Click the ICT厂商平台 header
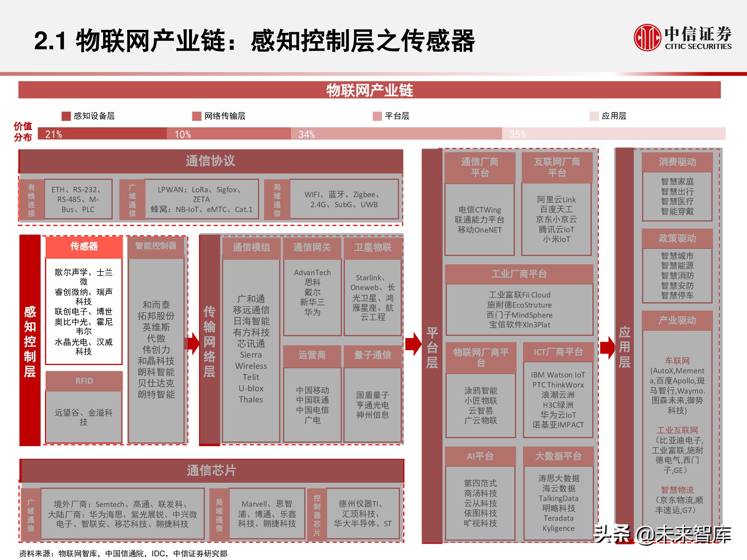Image resolution: width=747 pixels, height=560 pixels. [x=558, y=352]
